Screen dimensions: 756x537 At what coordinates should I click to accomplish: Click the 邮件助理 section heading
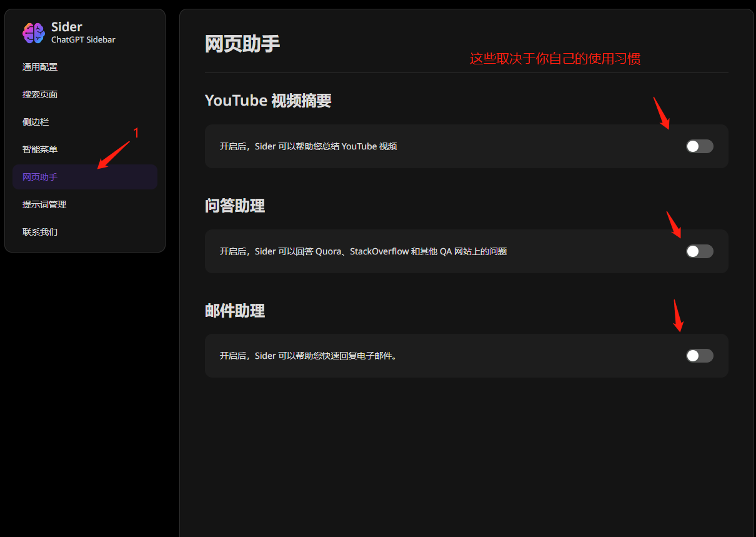[235, 311]
